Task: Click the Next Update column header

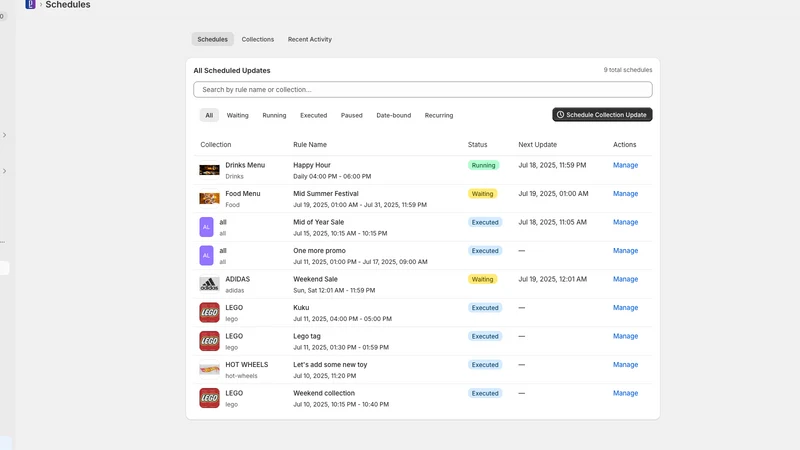Action: point(538,145)
